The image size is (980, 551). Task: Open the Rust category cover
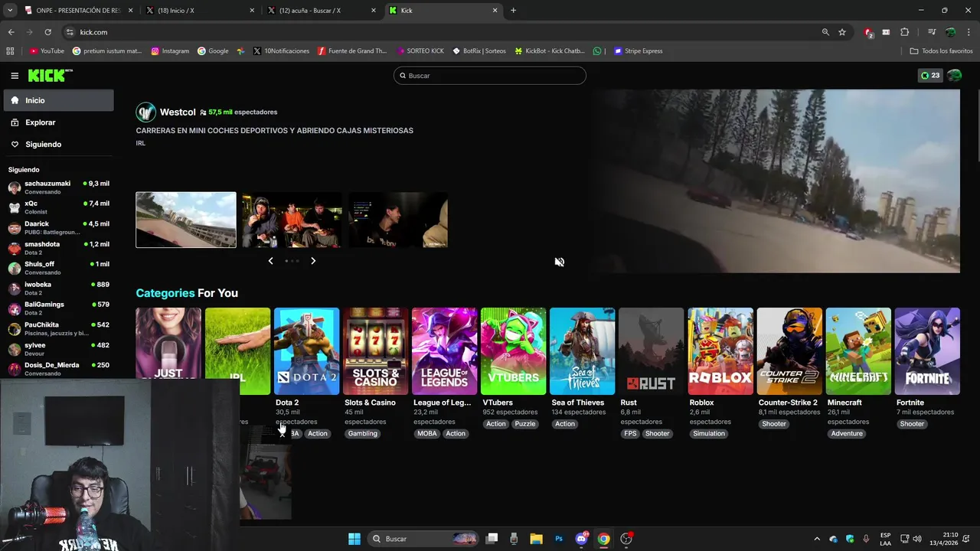[652, 351]
